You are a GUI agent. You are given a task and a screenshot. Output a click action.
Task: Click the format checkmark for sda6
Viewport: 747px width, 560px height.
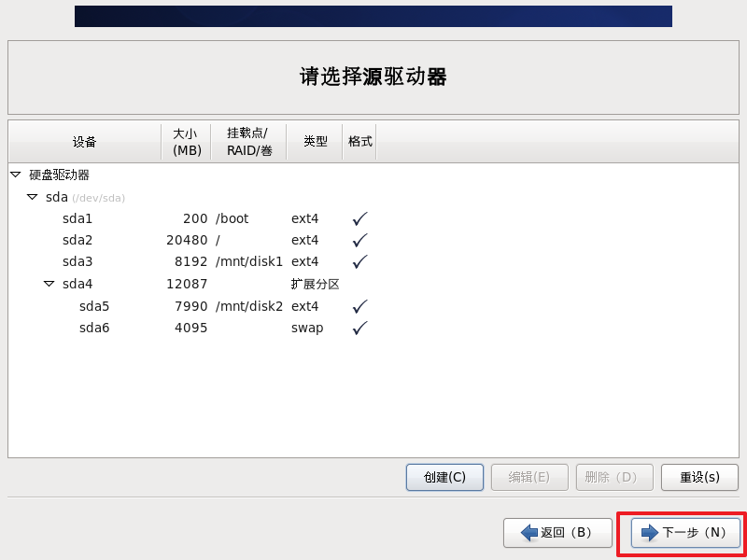(x=360, y=328)
